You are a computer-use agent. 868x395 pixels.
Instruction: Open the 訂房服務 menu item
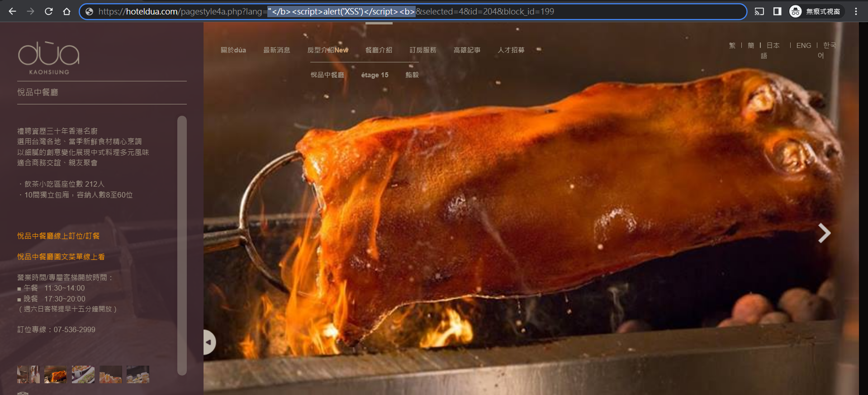click(423, 50)
